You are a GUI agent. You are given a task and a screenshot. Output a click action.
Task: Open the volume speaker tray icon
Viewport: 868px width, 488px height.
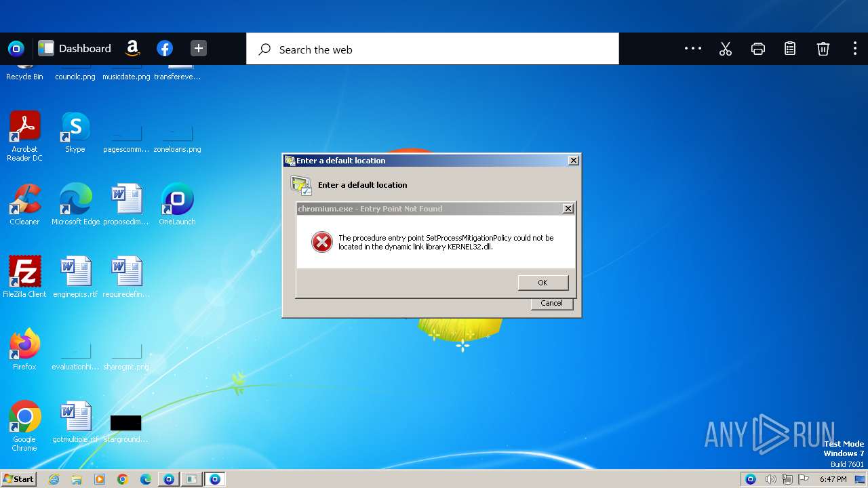coord(771,479)
